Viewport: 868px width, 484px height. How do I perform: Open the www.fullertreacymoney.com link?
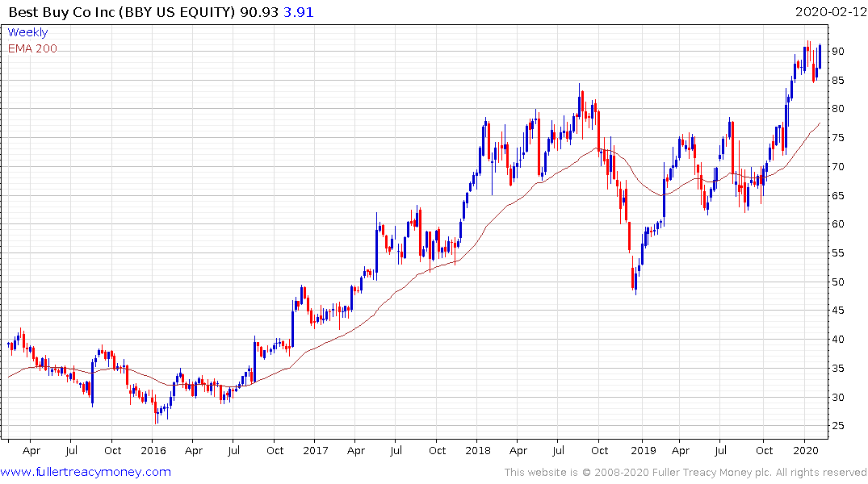click(x=86, y=472)
